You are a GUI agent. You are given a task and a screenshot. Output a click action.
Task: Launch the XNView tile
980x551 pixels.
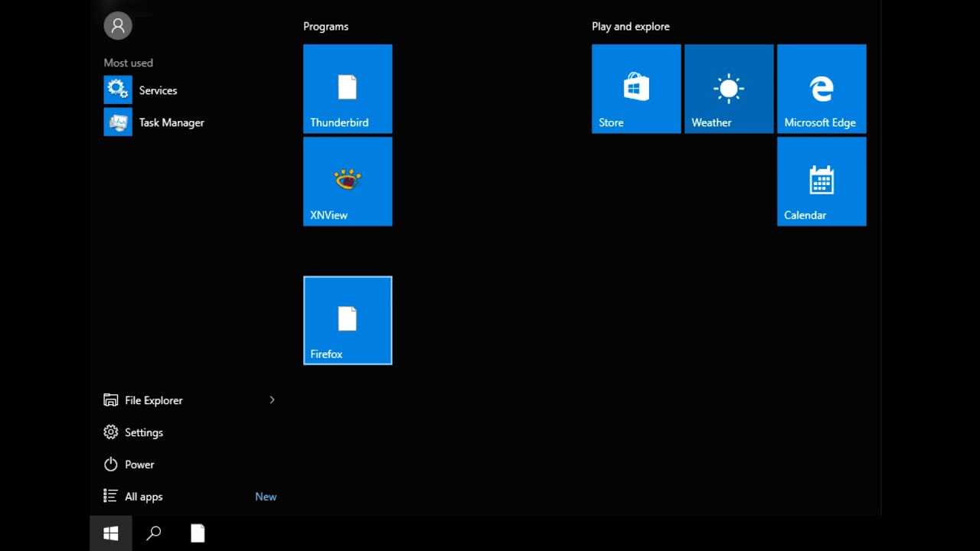click(x=348, y=181)
